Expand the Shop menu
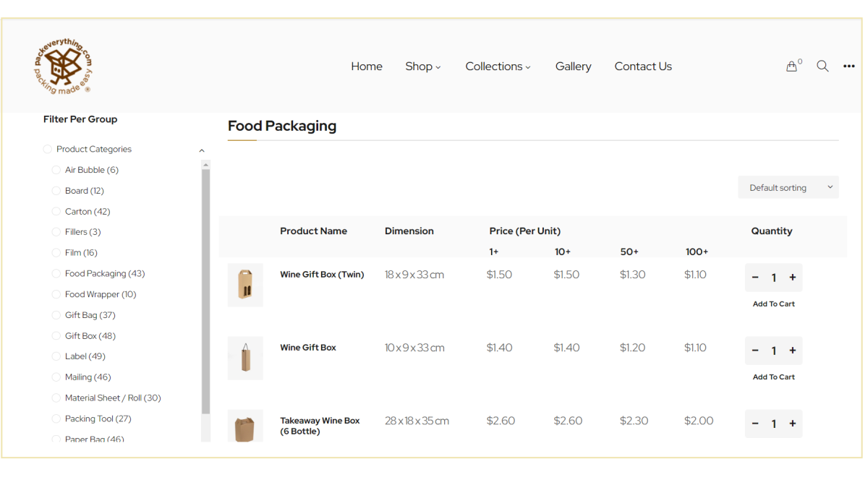The height and width of the screenshot is (485, 868). (x=423, y=66)
